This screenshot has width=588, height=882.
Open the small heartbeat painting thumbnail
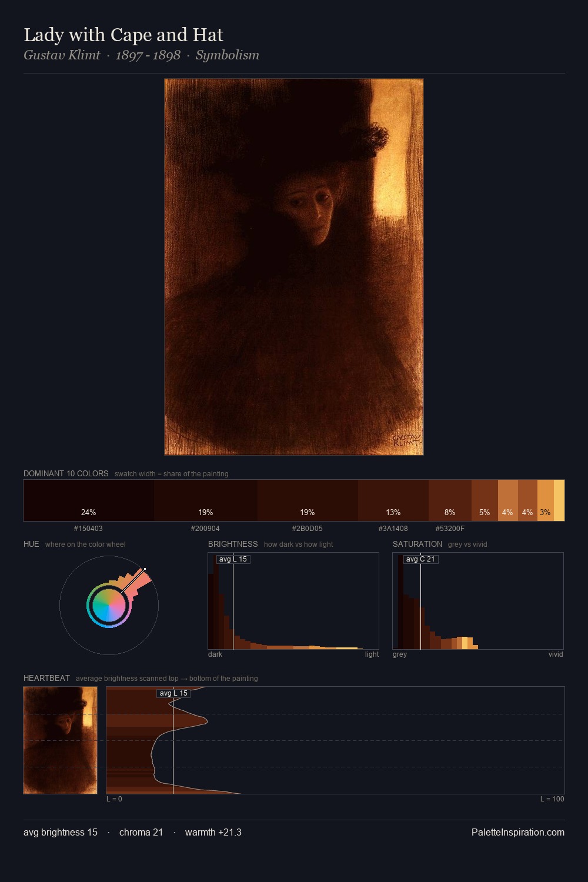[60, 740]
